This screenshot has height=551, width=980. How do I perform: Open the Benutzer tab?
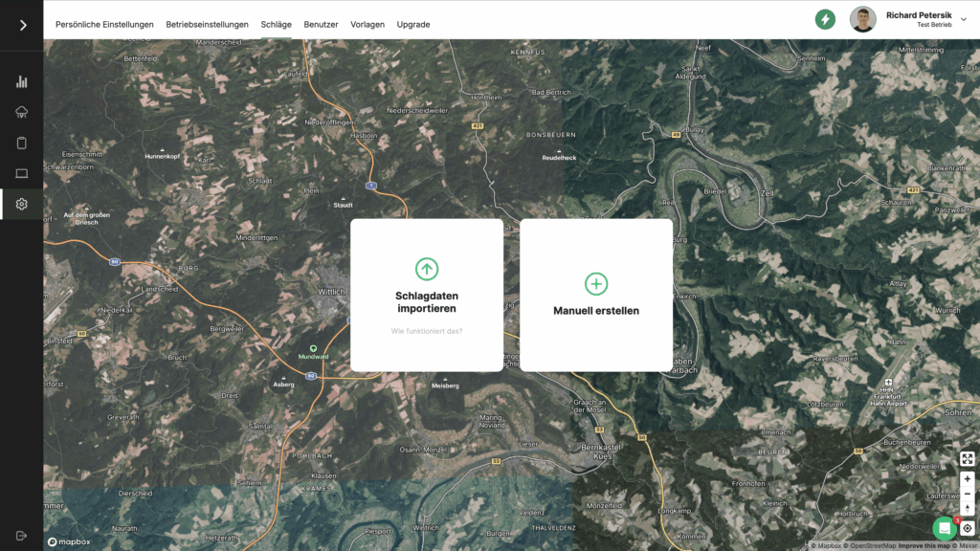[321, 25]
